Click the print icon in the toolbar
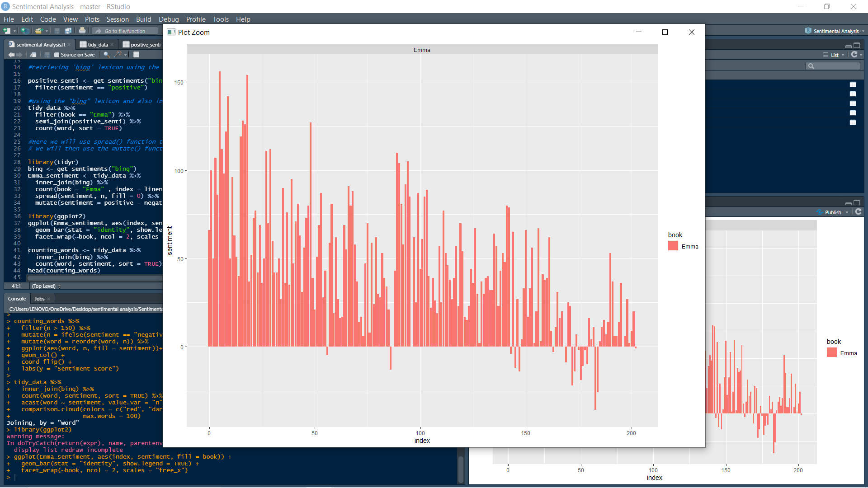The image size is (868, 488). (x=82, y=31)
